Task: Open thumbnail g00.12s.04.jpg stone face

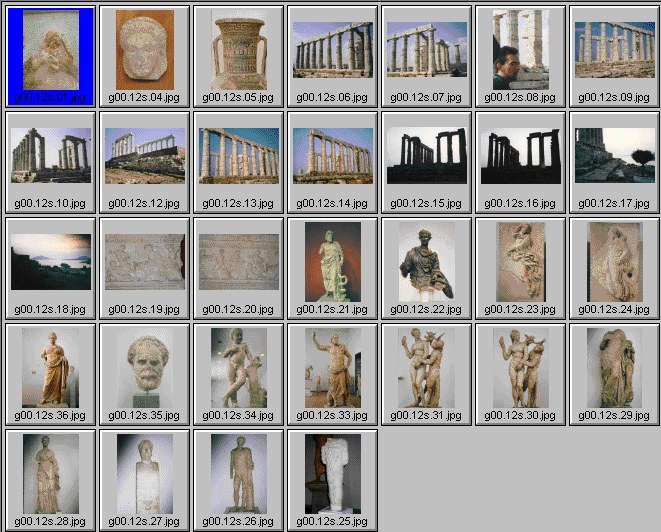Action: (x=144, y=50)
